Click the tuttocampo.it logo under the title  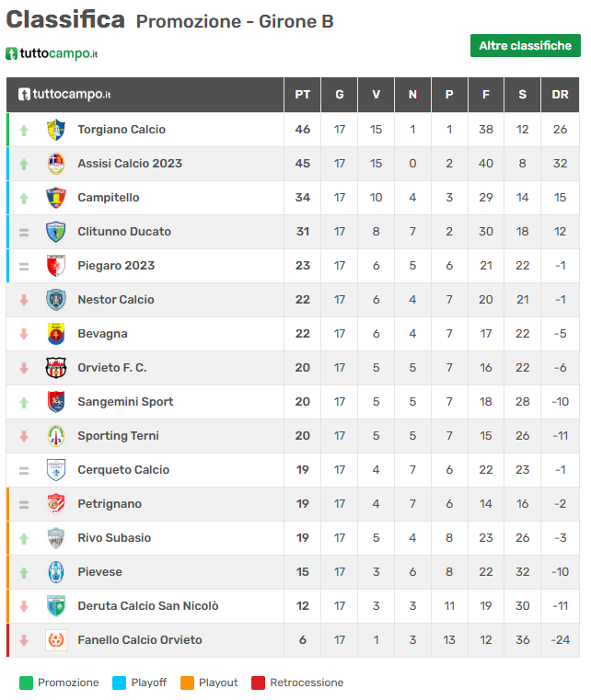pos(52,53)
